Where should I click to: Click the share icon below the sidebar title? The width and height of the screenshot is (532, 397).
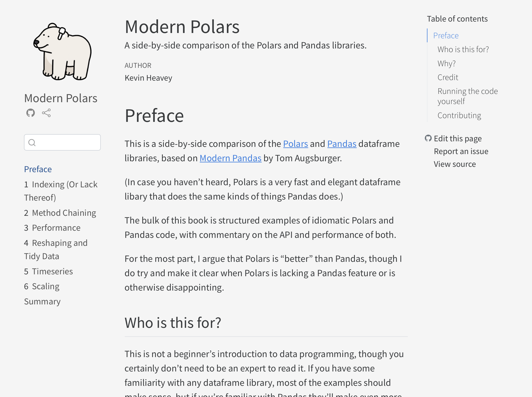click(46, 113)
